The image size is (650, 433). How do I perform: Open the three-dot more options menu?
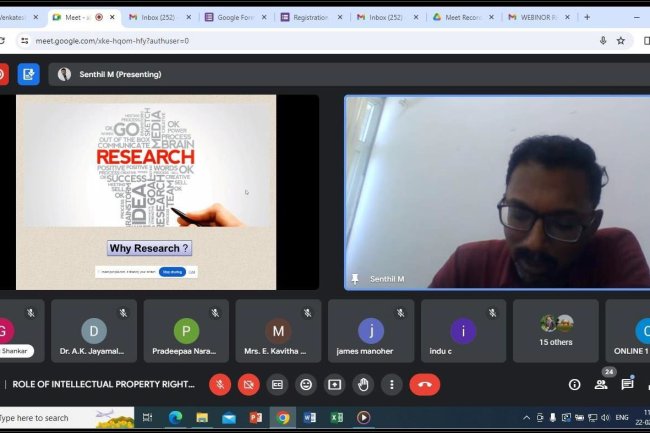[392, 384]
